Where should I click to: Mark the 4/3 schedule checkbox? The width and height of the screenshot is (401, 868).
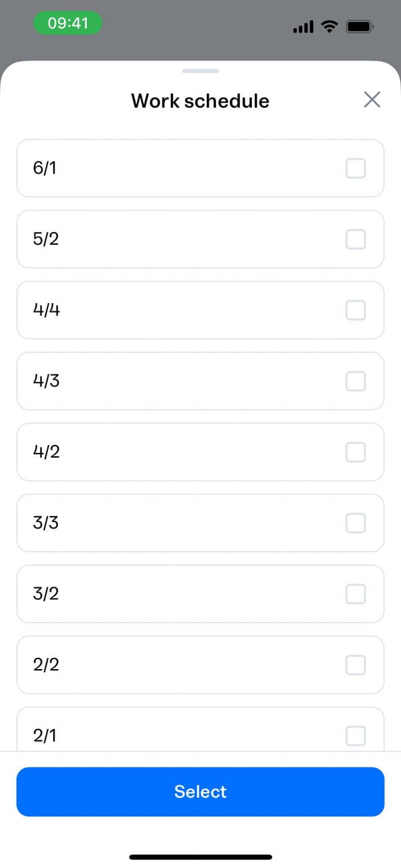click(356, 381)
